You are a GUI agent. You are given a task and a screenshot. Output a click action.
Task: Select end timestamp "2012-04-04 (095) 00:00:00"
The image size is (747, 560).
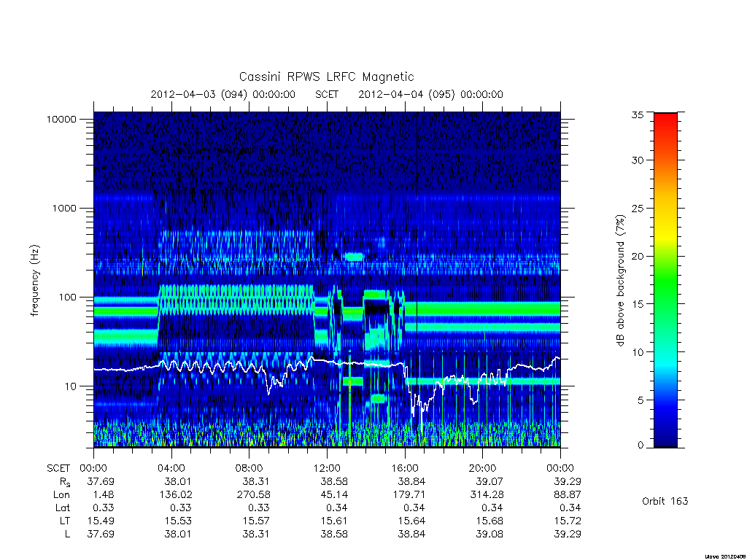[x=430, y=94]
